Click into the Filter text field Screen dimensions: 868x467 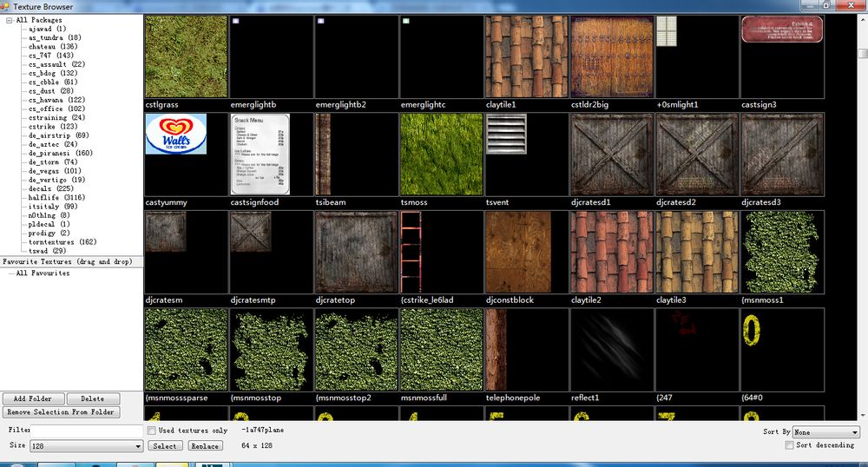click(x=87, y=431)
